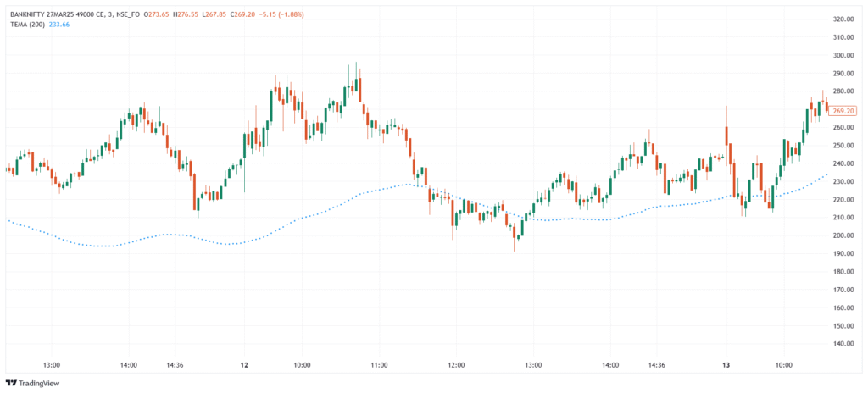This screenshot has width=868, height=393.
Task: Select the date marker 12 on time axis
Action: pos(244,365)
